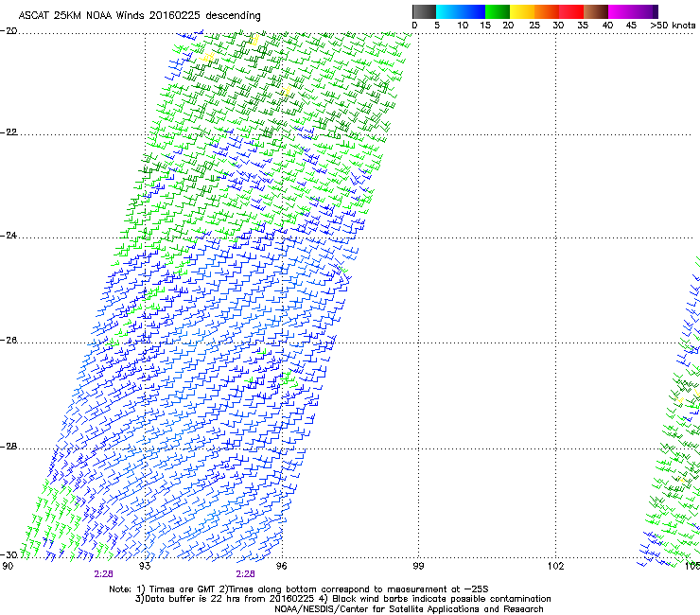Select the yellow 20-25 knots color bar segment

(522, 11)
